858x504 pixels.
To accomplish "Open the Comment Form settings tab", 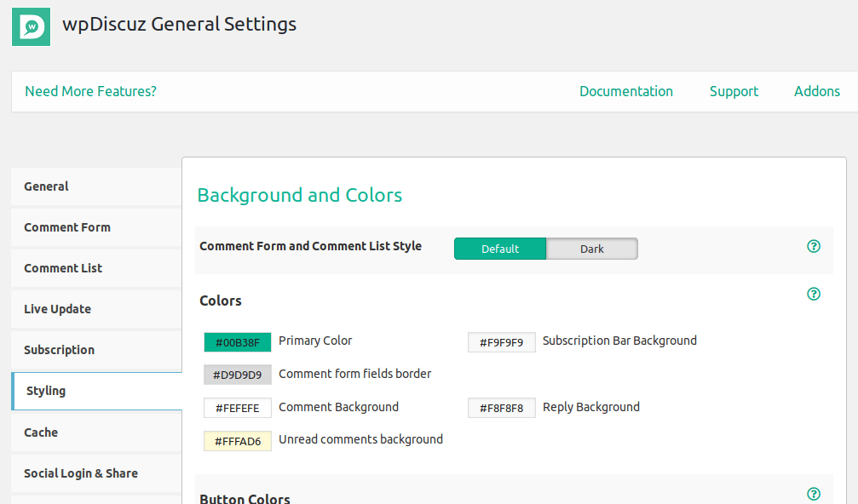I will (96, 227).
